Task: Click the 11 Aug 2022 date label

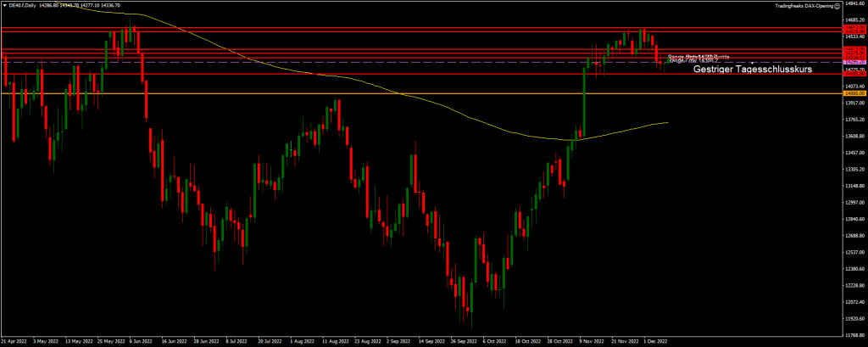Action: (x=335, y=342)
